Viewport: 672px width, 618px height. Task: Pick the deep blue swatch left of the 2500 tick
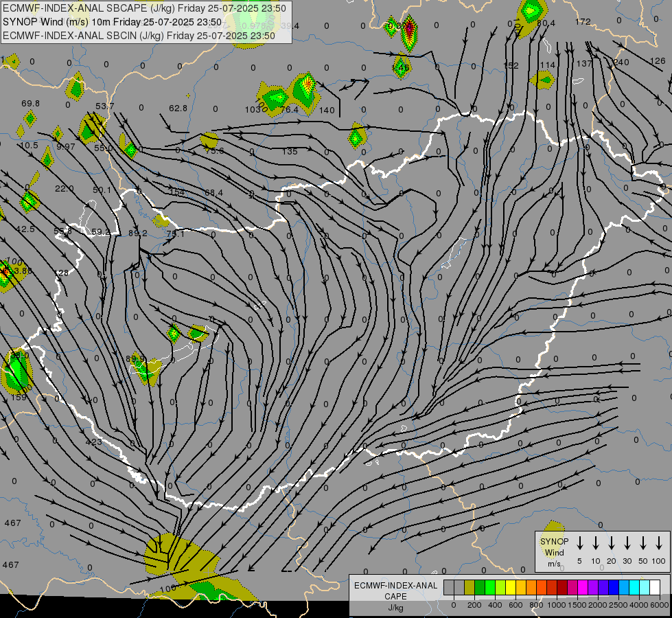pos(613,587)
